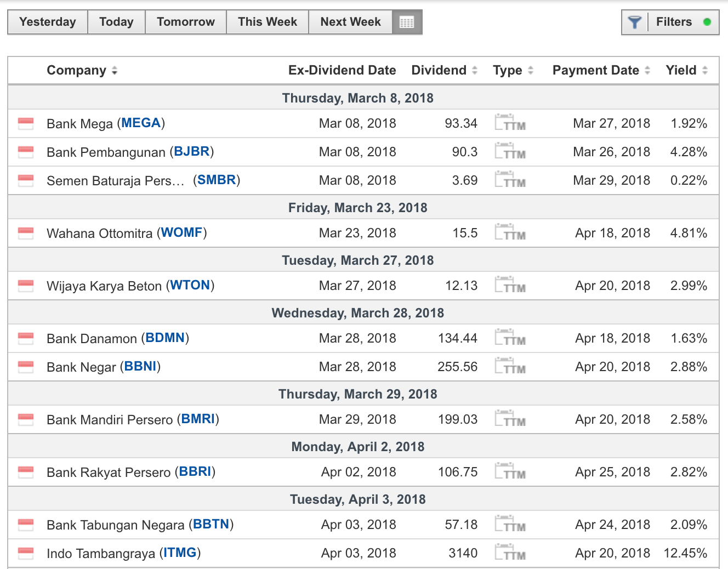Open the BBRI ticker link
Screen dimensions: 728x569
click(195, 471)
